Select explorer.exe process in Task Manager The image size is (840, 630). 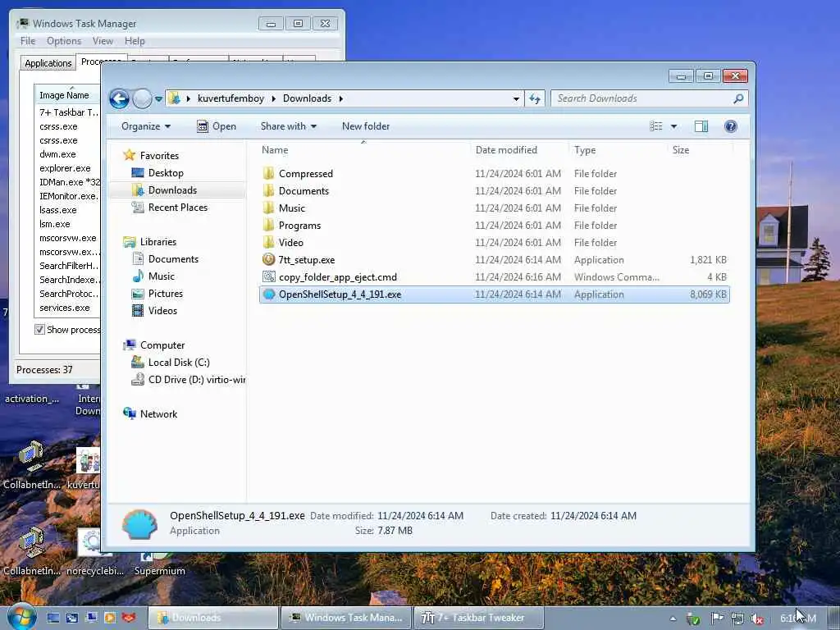tap(65, 168)
